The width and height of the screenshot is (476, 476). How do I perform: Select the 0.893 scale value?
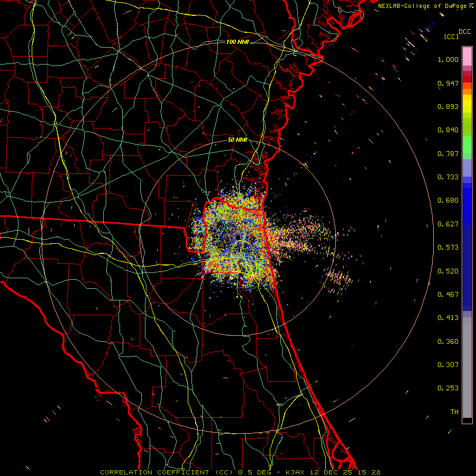[448, 106]
